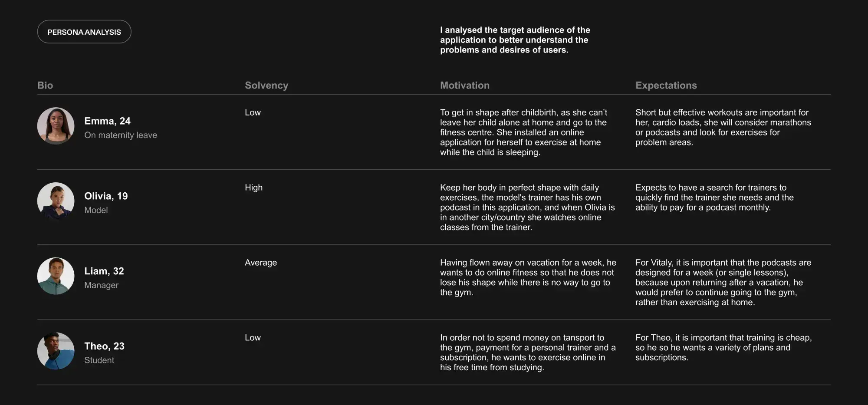Click Liam's Average solvency value
Image resolution: width=868 pixels, height=405 pixels.
click(261, 263)
